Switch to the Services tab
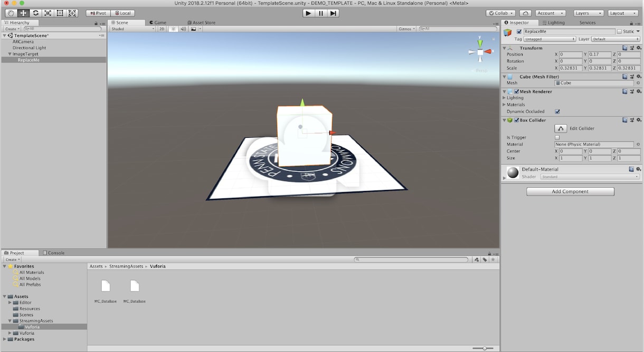Viewport: 644px width, 352px height. (x=588, y=23)
